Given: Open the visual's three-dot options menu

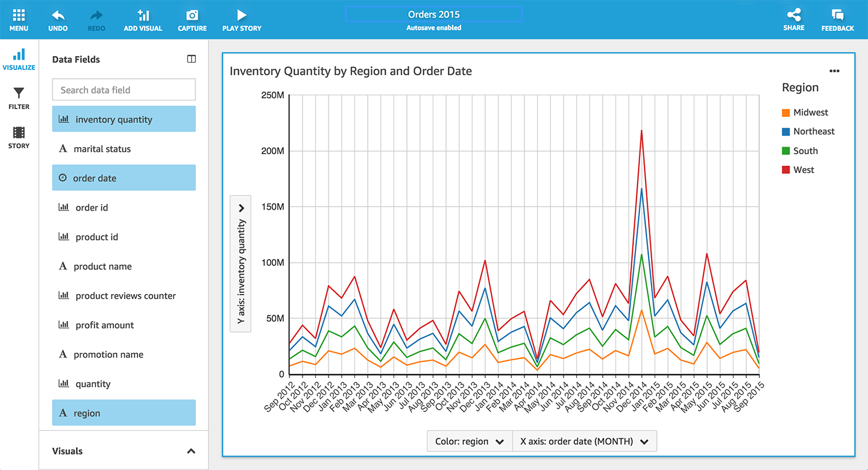Looking at the screenshot, I should click(834, 71).
